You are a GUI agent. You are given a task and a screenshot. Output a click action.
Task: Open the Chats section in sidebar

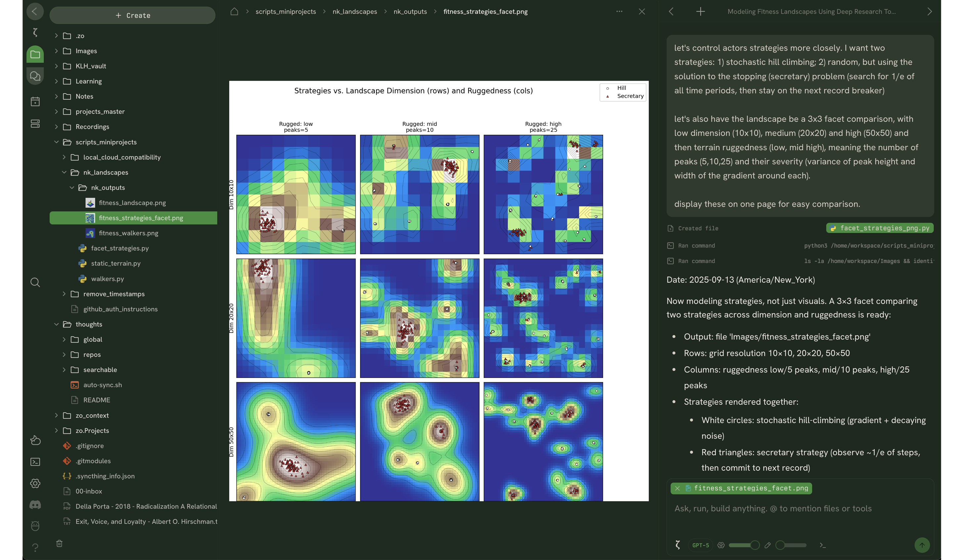pos(35,76)
